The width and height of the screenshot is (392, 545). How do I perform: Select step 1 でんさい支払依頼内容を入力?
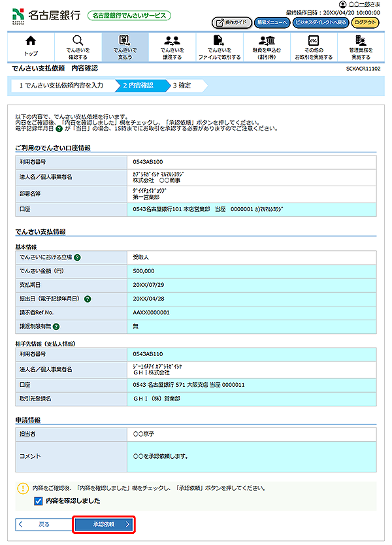pyautogui.click(x=60, y=85)
